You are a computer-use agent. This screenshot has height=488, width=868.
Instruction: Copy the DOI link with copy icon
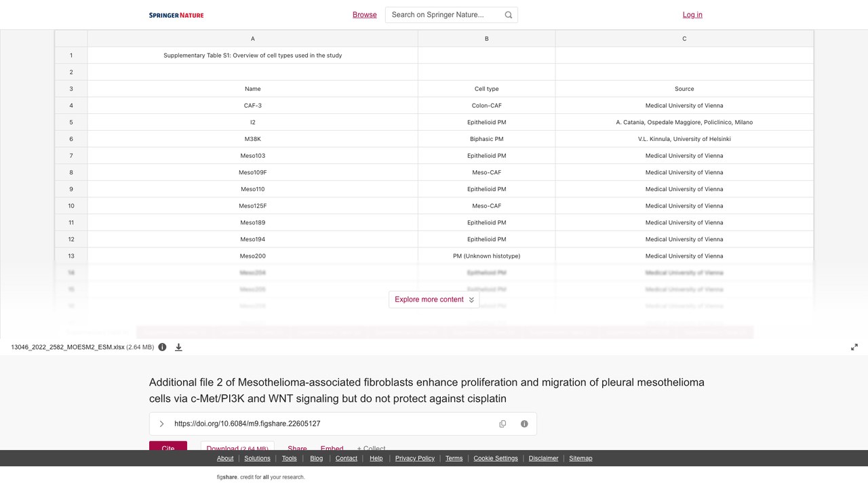tap(502, 424)
